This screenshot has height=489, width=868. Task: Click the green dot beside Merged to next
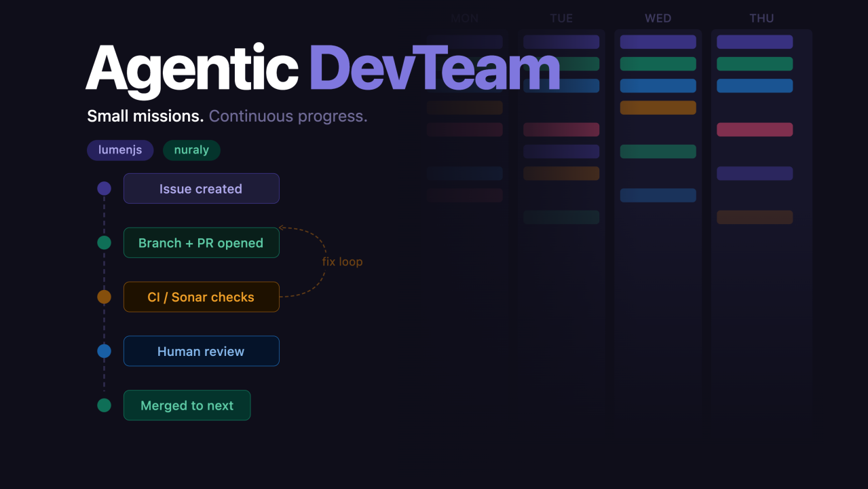[104, 405]
